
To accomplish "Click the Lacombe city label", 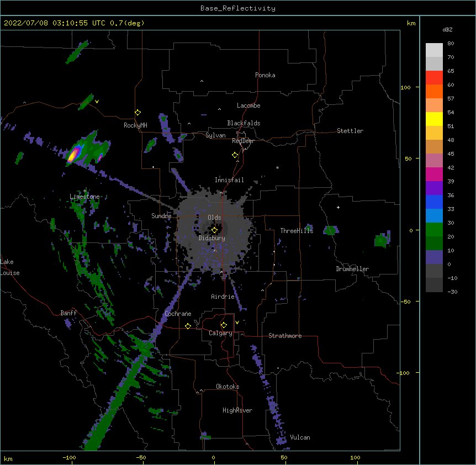I will click(248, 105).
